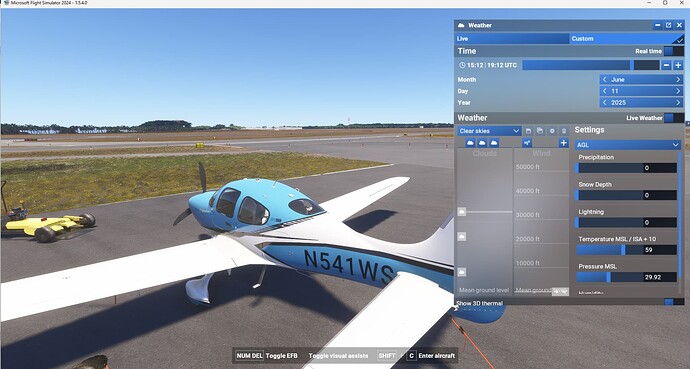
Task: Toggle the Live Weather switch
Action: coord(674,118)
